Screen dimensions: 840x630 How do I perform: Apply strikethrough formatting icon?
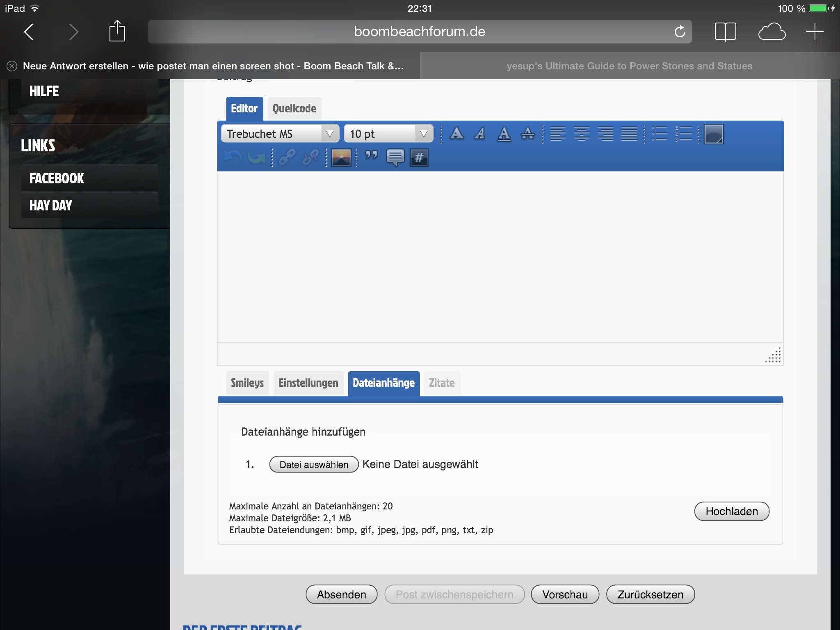pyautogui.click(x=527, y=134)
